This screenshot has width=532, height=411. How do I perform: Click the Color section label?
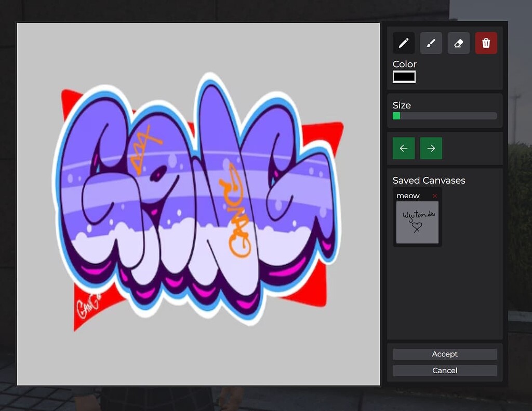404,64
